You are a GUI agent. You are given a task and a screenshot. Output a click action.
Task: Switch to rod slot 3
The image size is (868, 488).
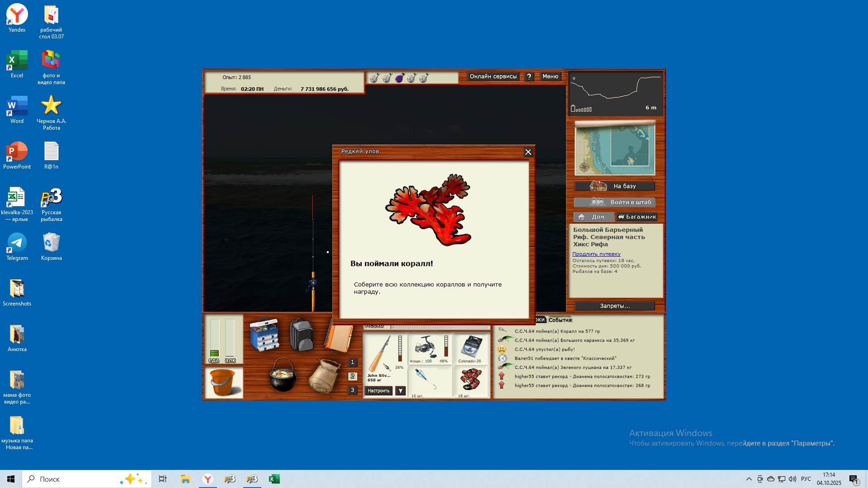[353, 390]
